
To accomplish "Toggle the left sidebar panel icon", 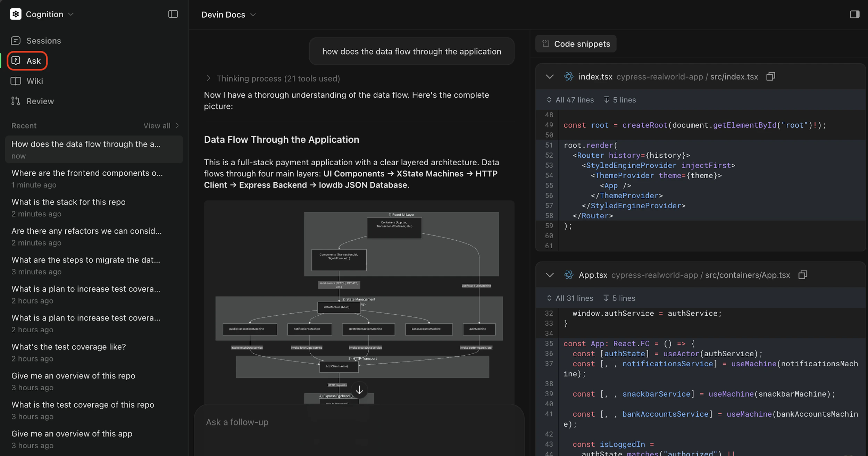I will [173, 14].
